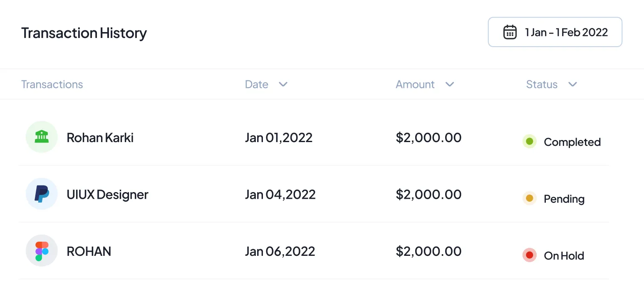This screenshot has height=290, width=644.
Task: Click the green Completed status dot
Action: coord(530,142)
